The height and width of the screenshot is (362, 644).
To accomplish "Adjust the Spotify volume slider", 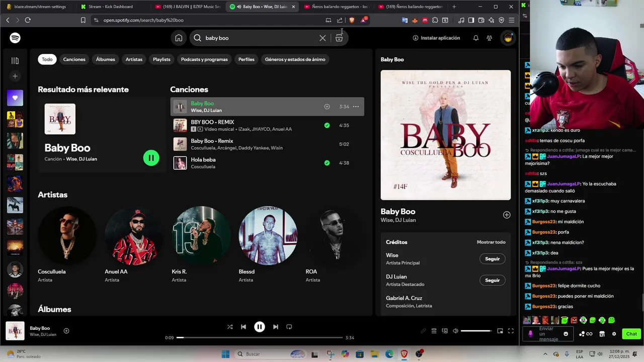I will pos(476,331).
